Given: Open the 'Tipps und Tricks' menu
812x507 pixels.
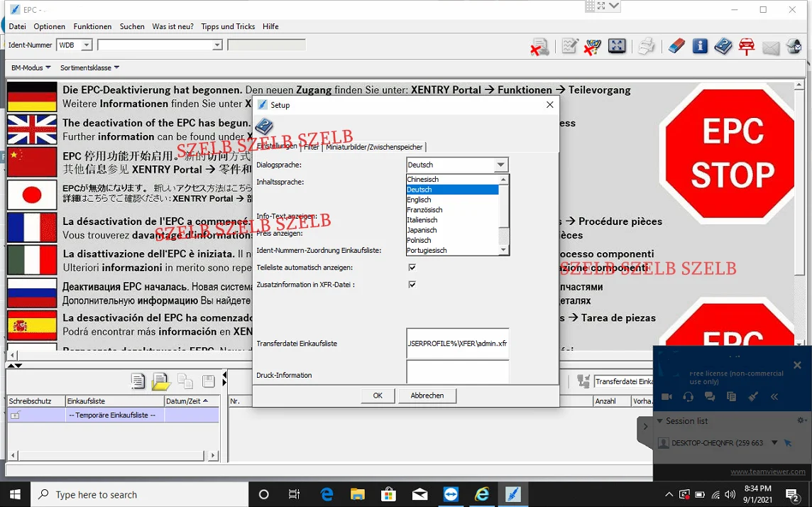Looking at the screenshot, I should [228, 26].
